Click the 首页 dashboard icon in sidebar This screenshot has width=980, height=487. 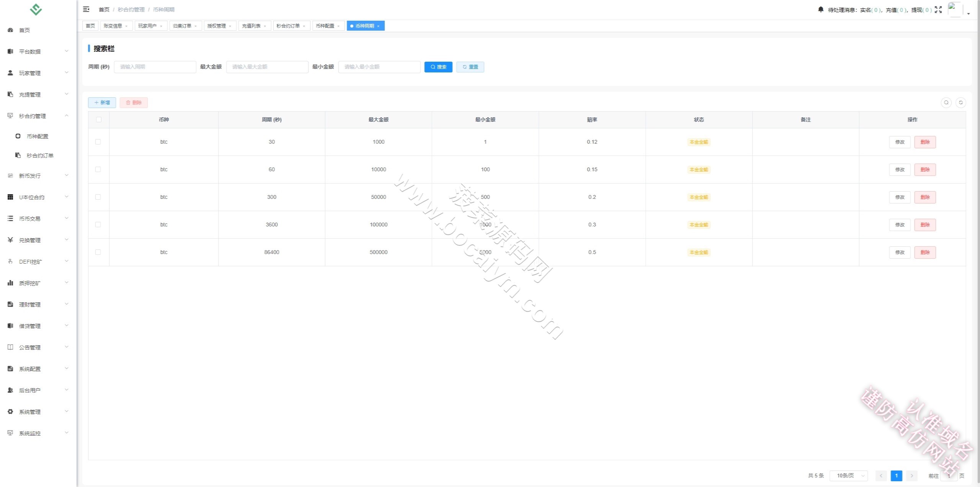(x=10, y=30)
